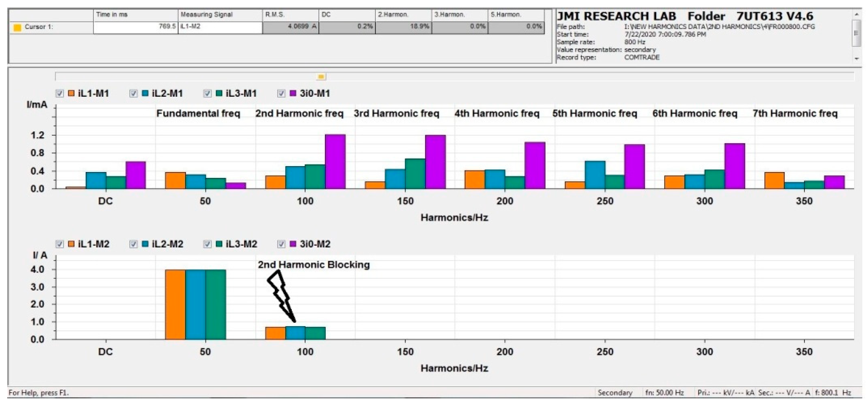868x405 pixels.
Task: Toggle the iL2-M1 checkbox
Action: [x=133, y=93]
